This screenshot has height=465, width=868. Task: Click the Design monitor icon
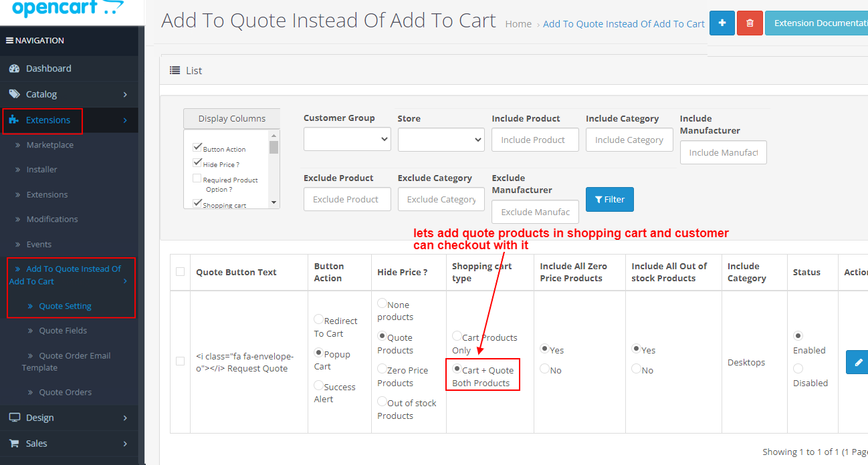click(x=14, y=418)
